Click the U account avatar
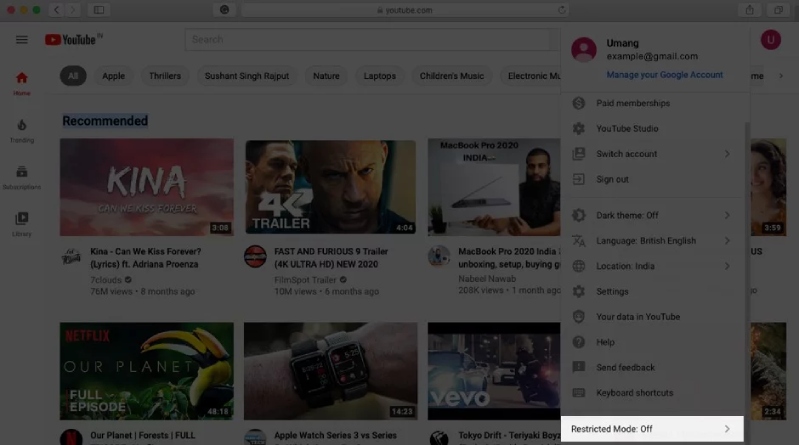This screenshot has width=799, height=445. (770, 40)
